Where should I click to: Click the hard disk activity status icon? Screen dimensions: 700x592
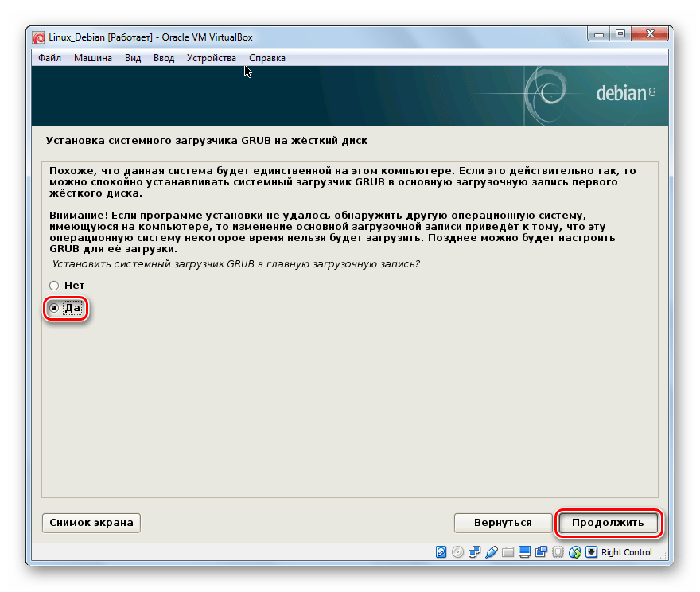pos(441,552)
